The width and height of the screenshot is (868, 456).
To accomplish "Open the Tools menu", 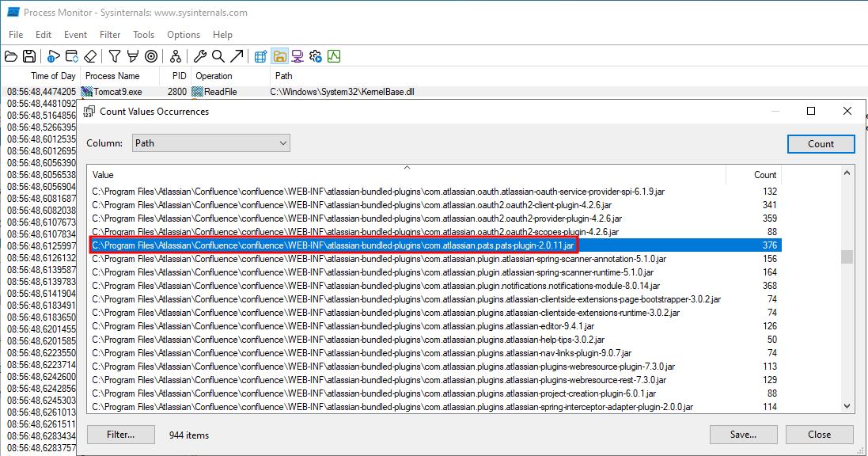I will 143,34.
